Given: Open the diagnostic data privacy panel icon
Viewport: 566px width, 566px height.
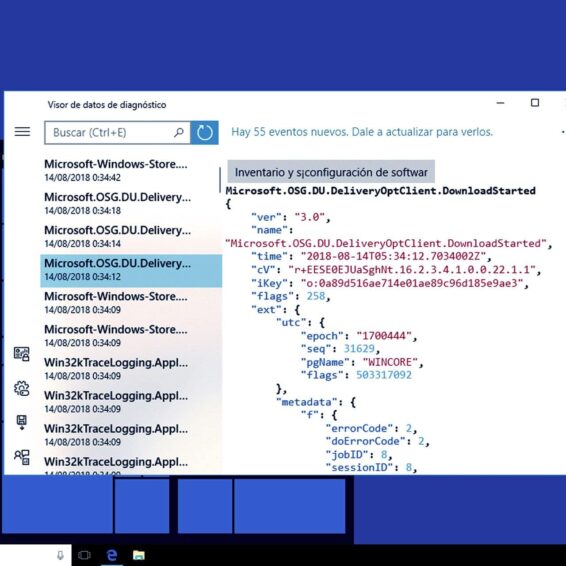Looking at the screenshot, I should coord(22,354).
